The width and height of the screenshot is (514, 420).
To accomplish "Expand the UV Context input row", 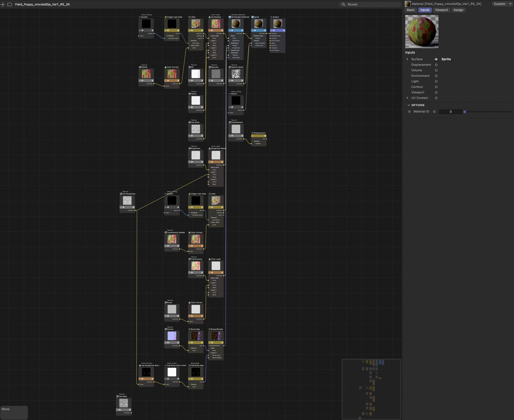I will pos(407,98).
